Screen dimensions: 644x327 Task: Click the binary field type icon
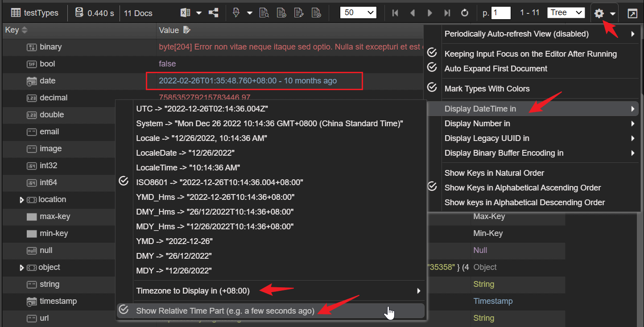32,47
